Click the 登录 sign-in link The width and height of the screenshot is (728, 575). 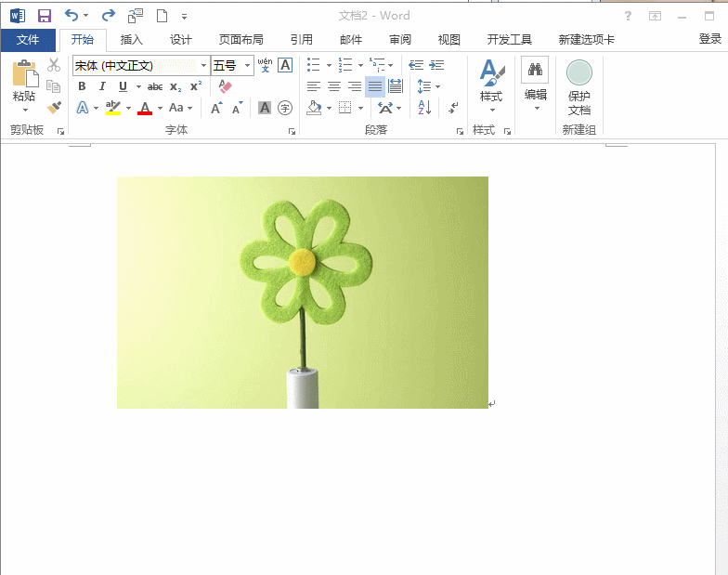709,39
